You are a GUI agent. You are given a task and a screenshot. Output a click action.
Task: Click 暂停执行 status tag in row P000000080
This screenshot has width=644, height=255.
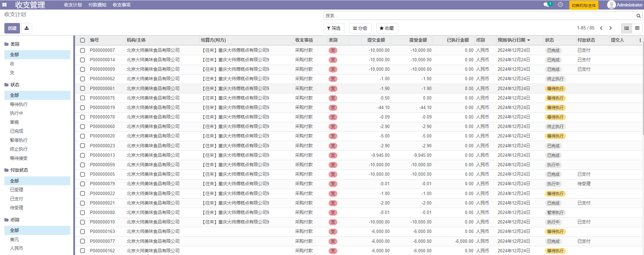(x=555, y=213)
